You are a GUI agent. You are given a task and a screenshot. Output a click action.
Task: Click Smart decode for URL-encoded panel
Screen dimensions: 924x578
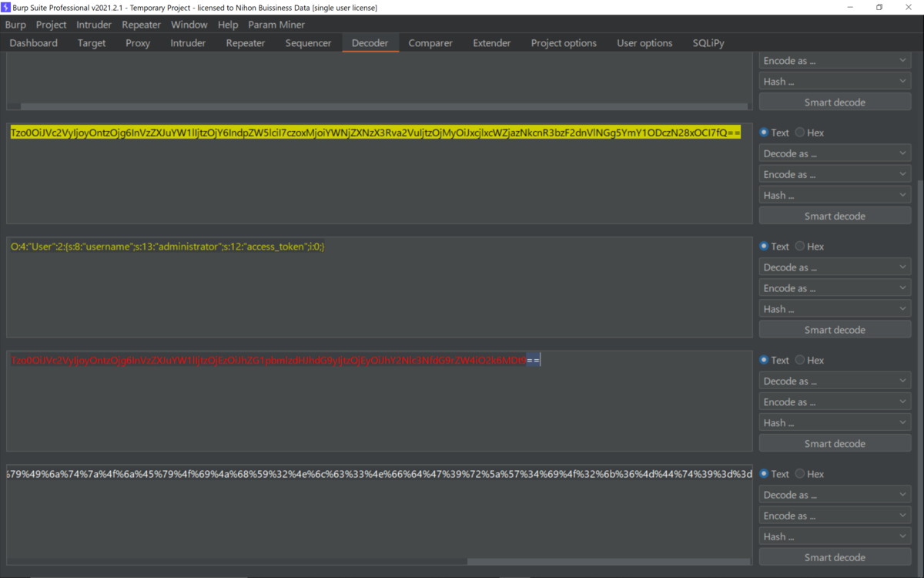pos(835,557)
